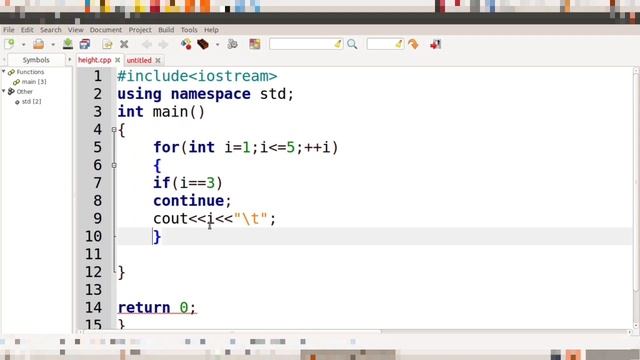Clear the go-to-line field
Viewport: 640px width, 360px height.
(399, 44)
